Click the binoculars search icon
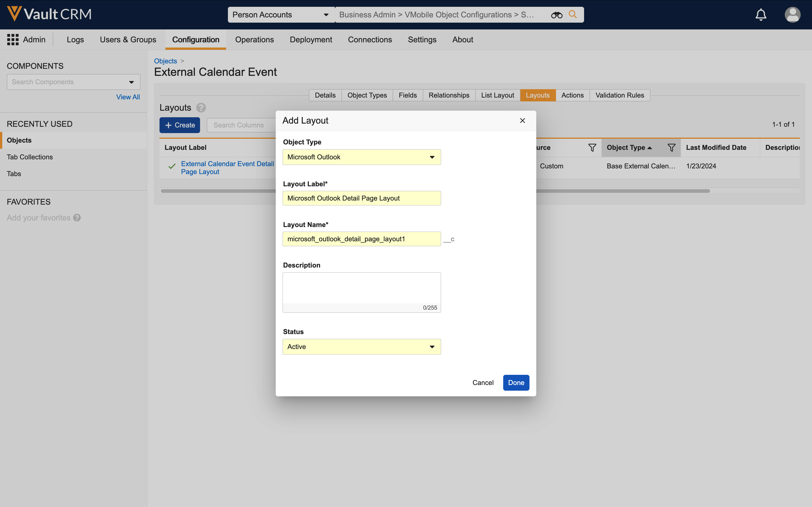The width and height of the screenshot is (812, 507). click(x=556, y=15)
